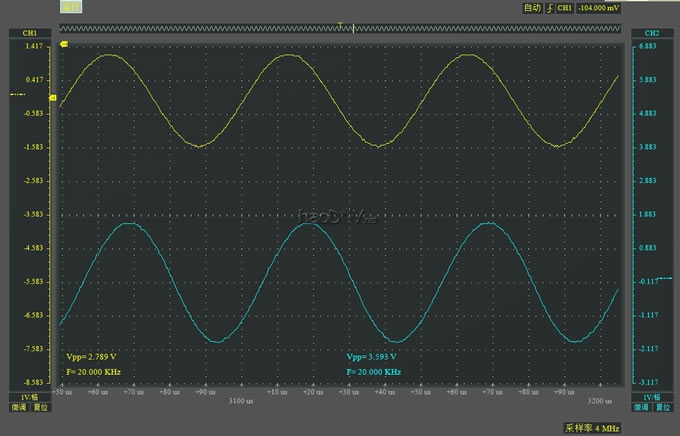Click the CH1 1V/格 scale setting
The width and height of the screenshot is (680, 436).
click(30, 397)
